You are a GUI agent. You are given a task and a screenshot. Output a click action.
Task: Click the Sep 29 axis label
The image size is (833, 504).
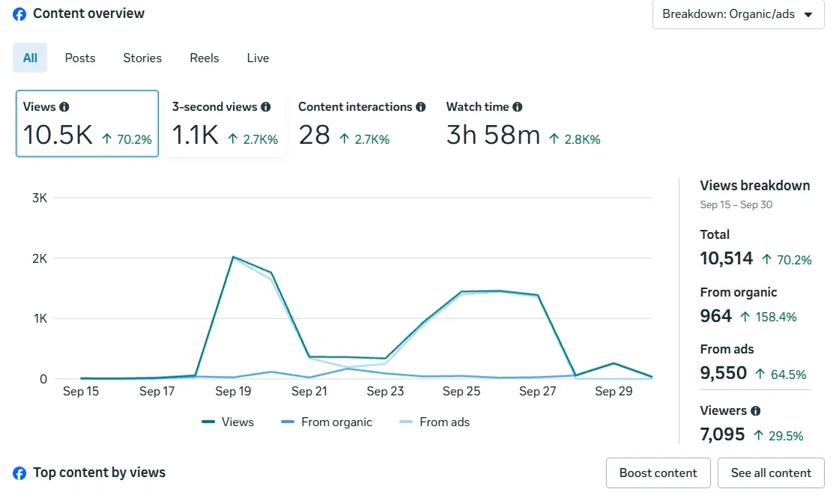tap(614, 392)
